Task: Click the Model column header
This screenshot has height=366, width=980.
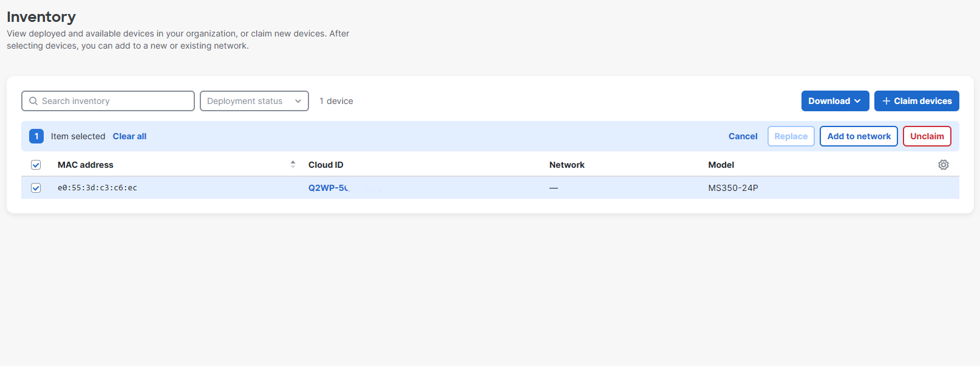Action: point(721,165)
